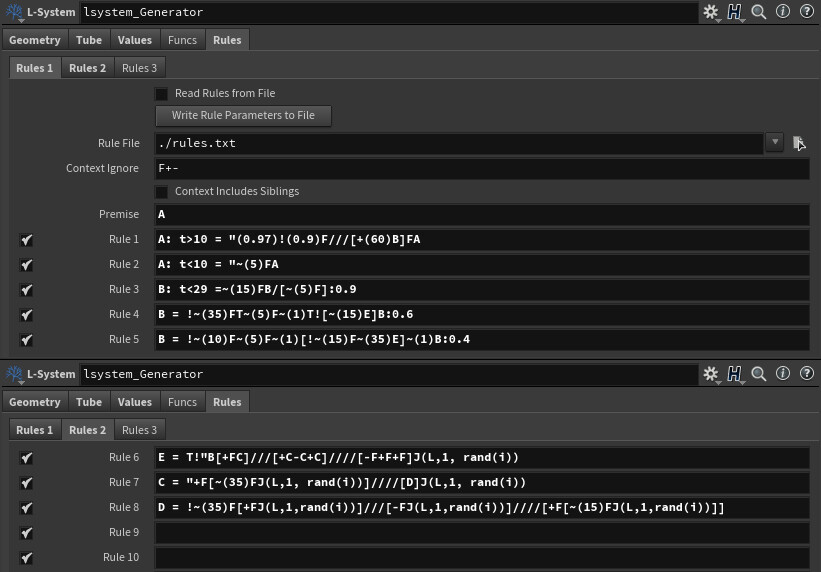Open gear settings menu in lower panel
The height and width of the screenshot is (572, 821).
coord(711,373)
